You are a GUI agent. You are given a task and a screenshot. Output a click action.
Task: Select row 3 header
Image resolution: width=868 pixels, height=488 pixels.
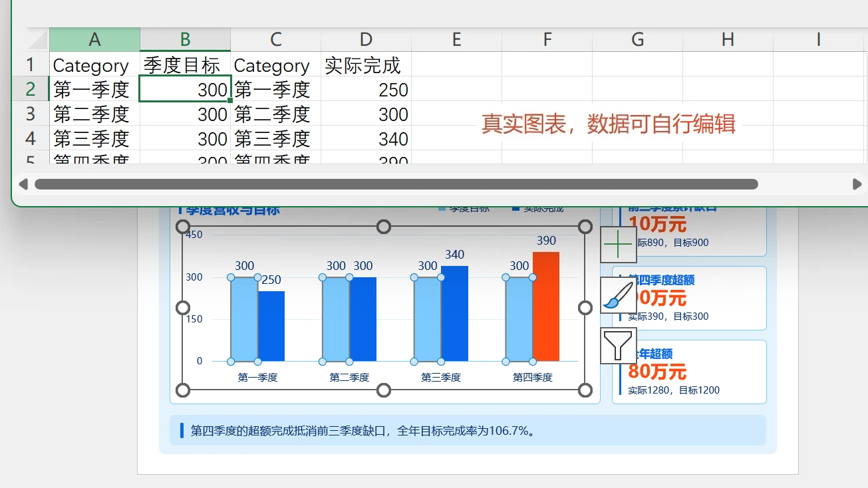[x=30, y=114]
